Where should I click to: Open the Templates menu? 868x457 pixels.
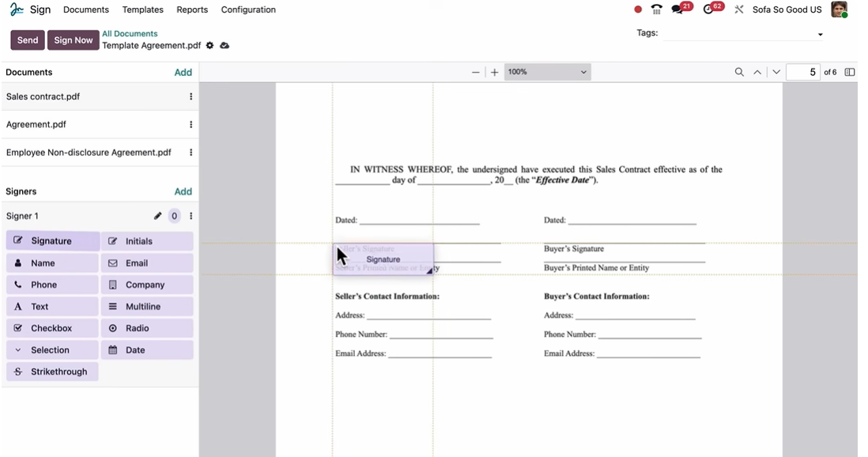click(142, 9)
